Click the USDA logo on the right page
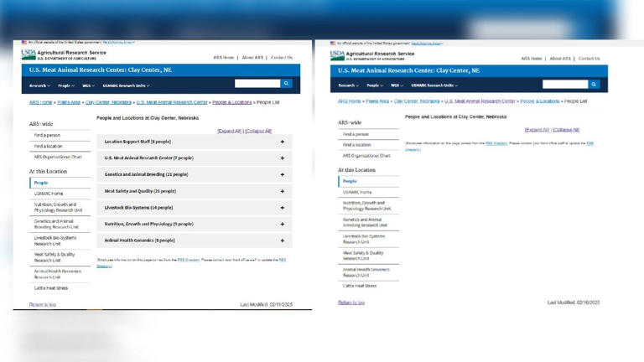This screenshot has height=362, width=644. 337,55
